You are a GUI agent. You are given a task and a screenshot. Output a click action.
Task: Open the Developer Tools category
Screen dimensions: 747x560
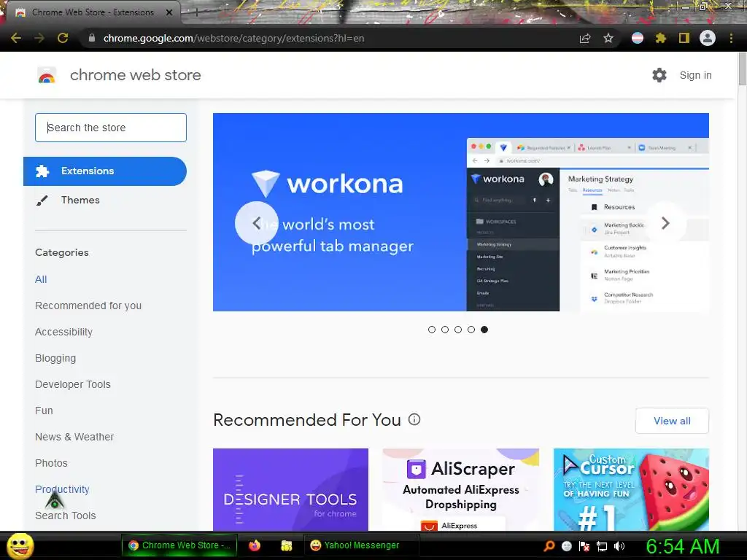click(73, 384)
